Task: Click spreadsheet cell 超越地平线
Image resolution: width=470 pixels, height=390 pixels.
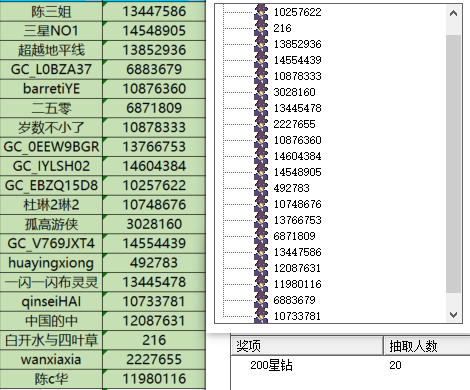Action: (x=51, y=50)
